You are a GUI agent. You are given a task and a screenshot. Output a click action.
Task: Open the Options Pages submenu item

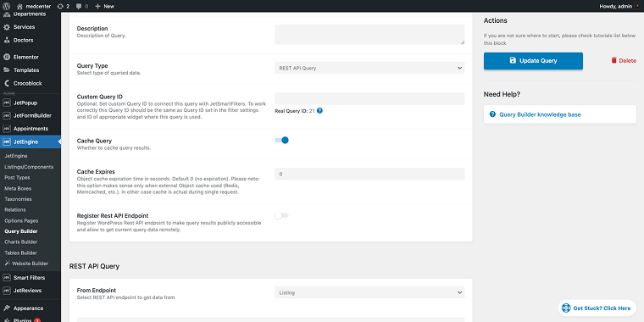pos(21,220)
